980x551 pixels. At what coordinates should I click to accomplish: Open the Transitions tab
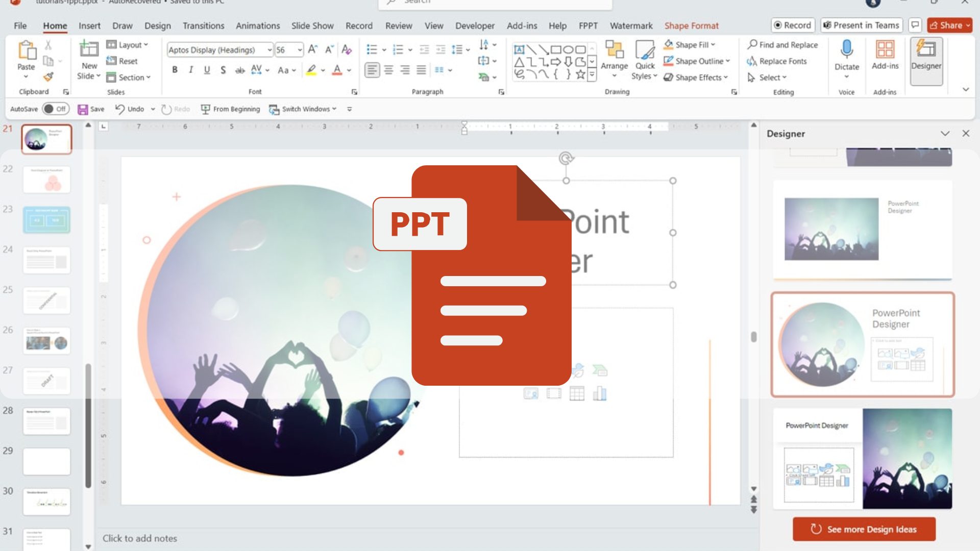(x=203, y=26)
